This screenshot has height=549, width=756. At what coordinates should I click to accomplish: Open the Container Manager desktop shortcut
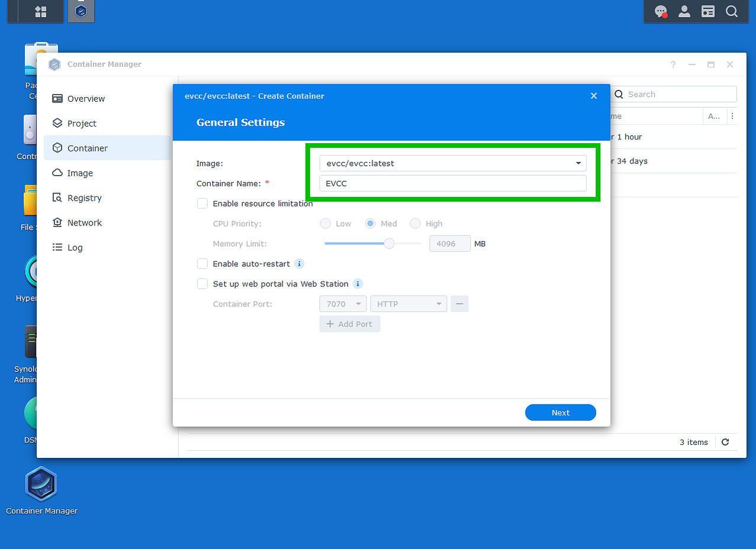pyautogui.click(x=41, y=491)
